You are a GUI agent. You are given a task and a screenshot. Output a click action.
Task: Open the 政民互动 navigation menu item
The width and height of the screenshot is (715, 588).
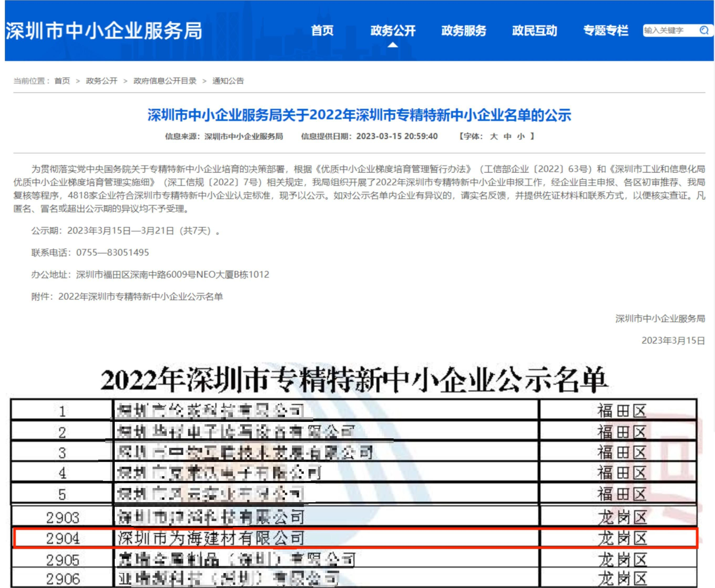[534, 30]
